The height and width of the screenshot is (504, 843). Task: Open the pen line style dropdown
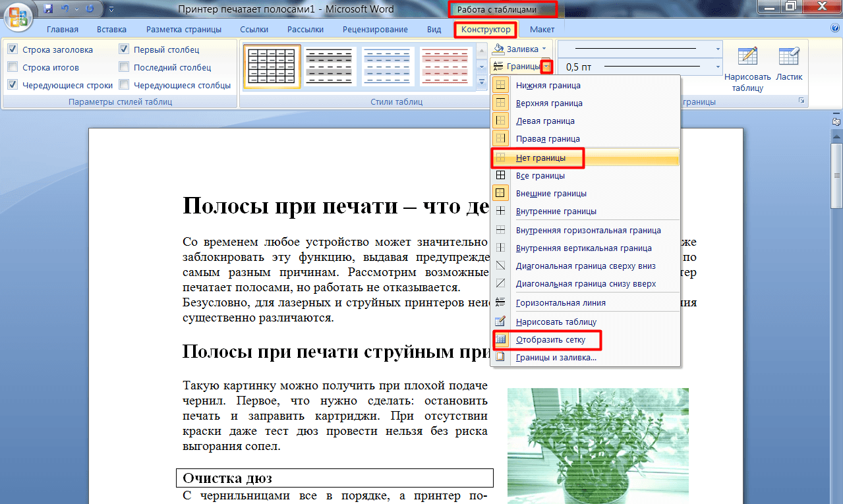point(718,49)
